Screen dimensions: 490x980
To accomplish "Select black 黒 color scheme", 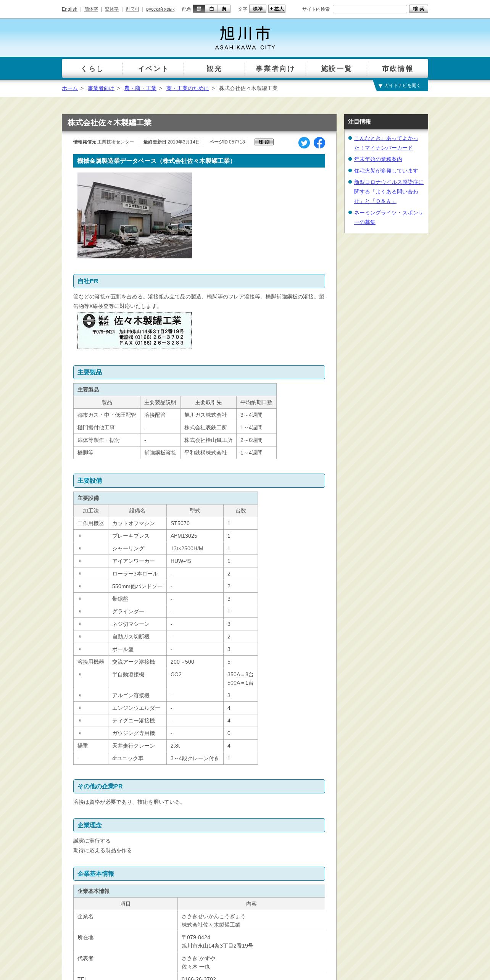I will (x=199, y=9).
